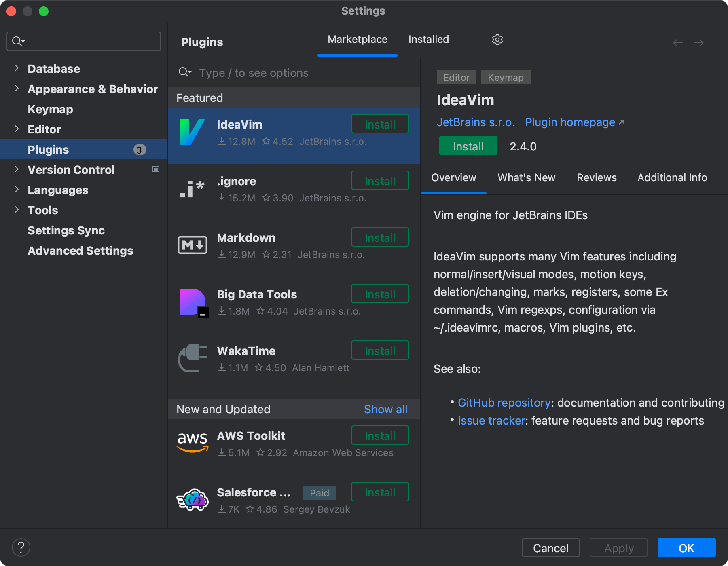Expand the Database section
The width and height of the screenshot is (728, 566).
tap(17, 68)
